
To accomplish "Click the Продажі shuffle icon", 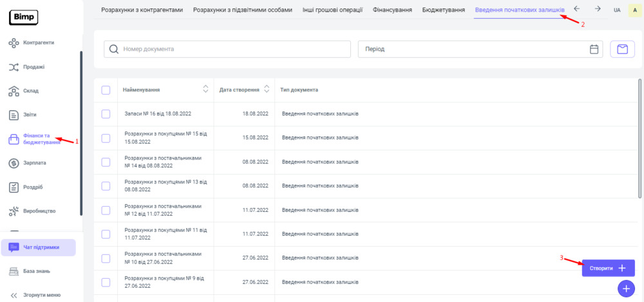I will 14,67.
